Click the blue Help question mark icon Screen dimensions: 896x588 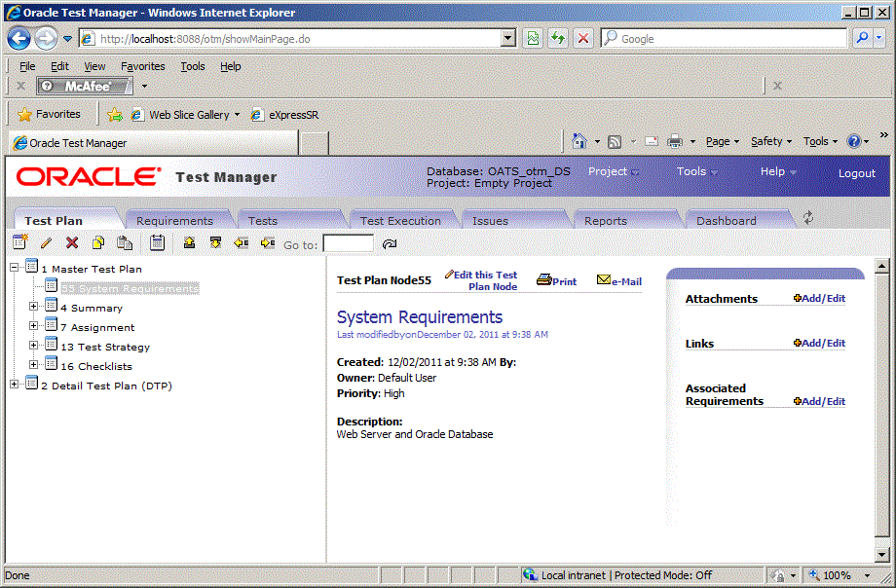point(854,141)
